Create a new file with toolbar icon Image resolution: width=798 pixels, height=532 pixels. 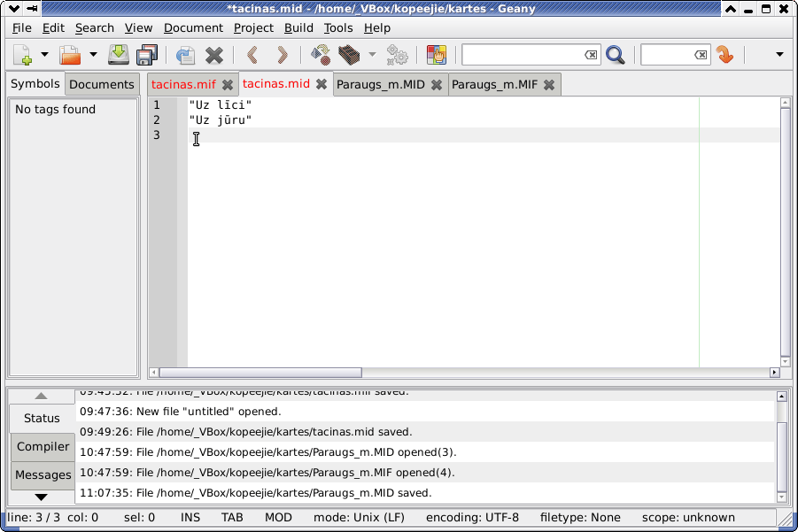pos(22,55)
